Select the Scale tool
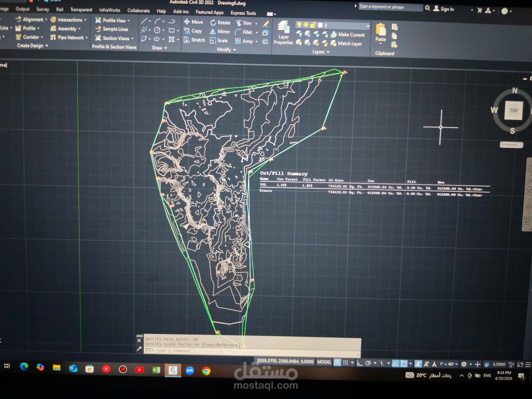The height and width of the screenshot is (399, 532). 219,41
